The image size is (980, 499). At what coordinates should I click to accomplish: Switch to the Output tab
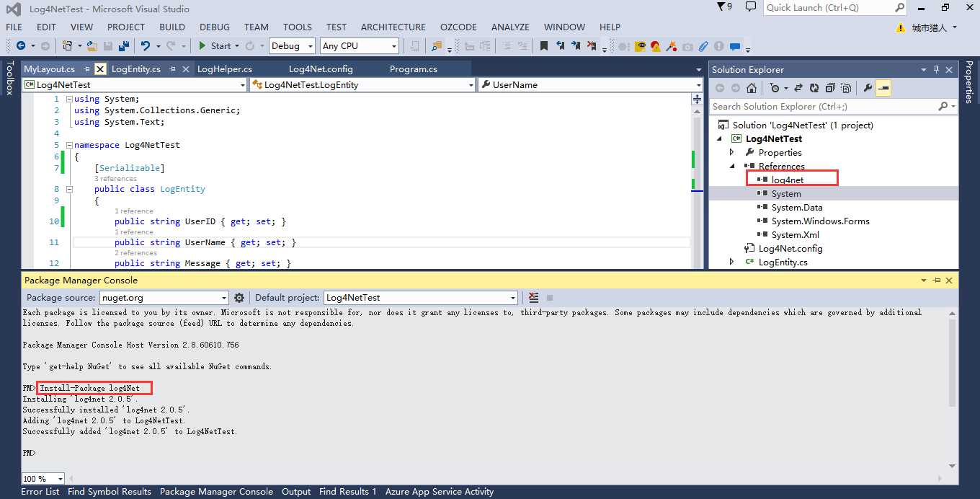[296, 492]
